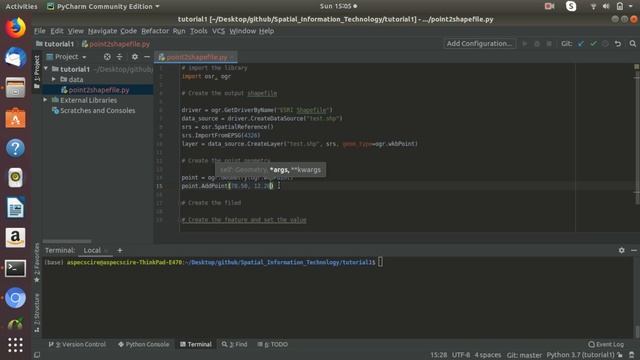Toggle tool window quick access button
This screenshot has height=360, width=640.
click(37, 355)
